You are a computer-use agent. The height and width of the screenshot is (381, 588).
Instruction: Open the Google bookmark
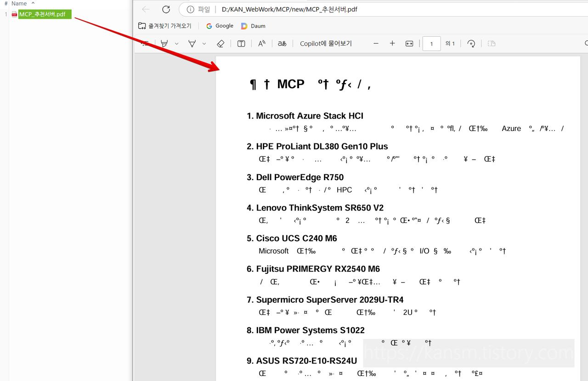pyautogui.click(x=220, y=26)
